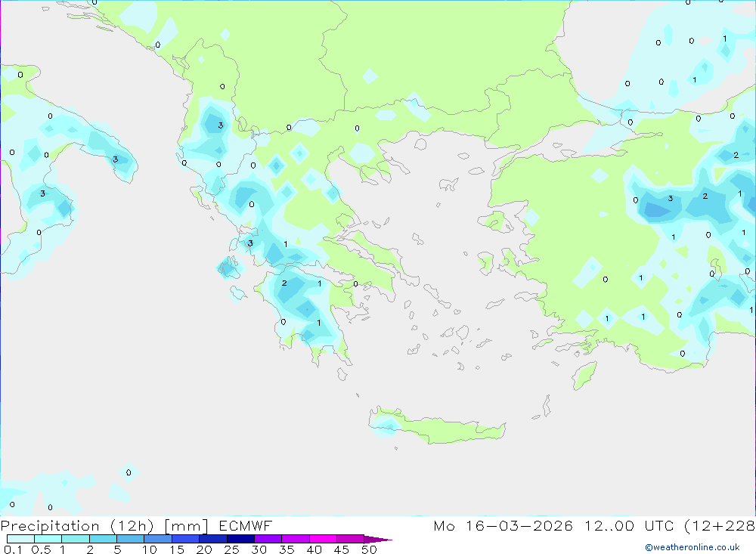
Task: Click the '30' legend scale label
Action: [x=259, y=549]
